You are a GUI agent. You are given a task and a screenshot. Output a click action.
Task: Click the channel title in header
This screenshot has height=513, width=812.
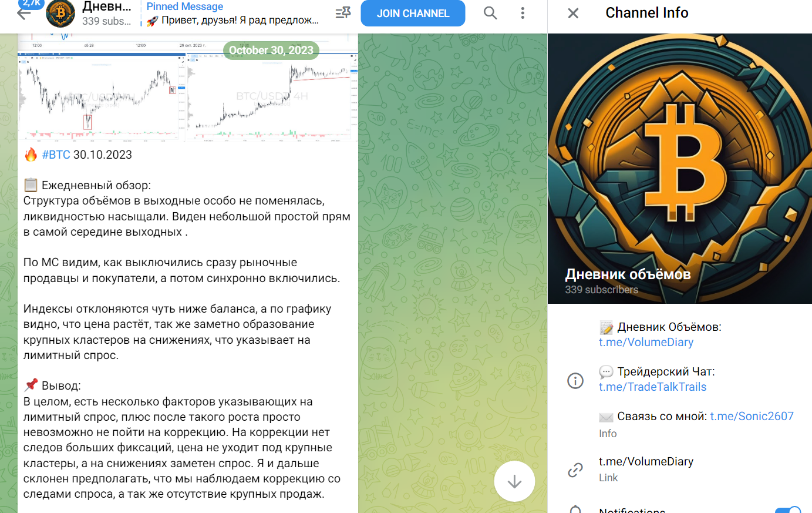[x=107, y=6]
